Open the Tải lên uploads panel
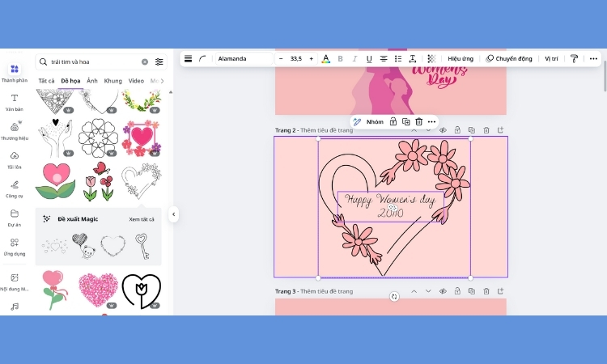The width and height of the screenshot is (607, 364). pos(14,159)
